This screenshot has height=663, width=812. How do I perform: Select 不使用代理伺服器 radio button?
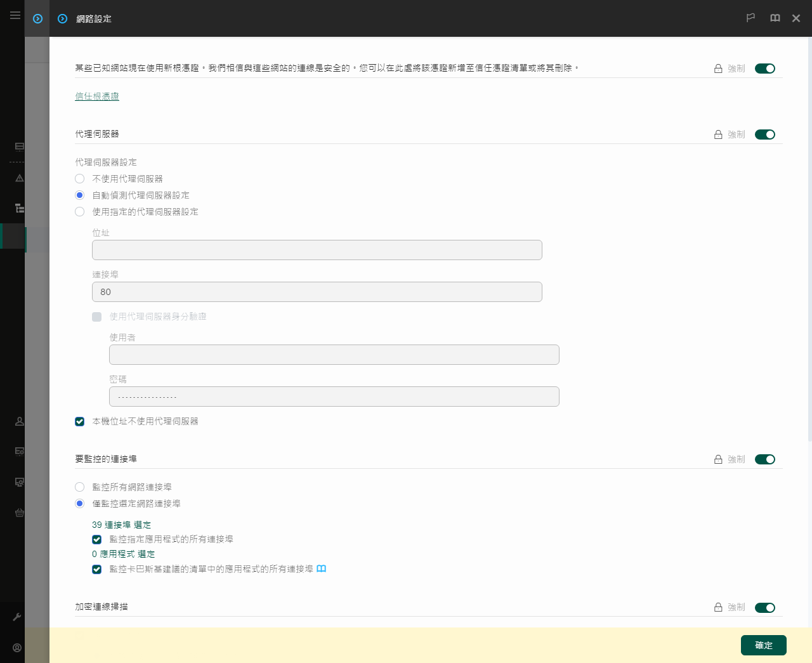pos(79,178)
